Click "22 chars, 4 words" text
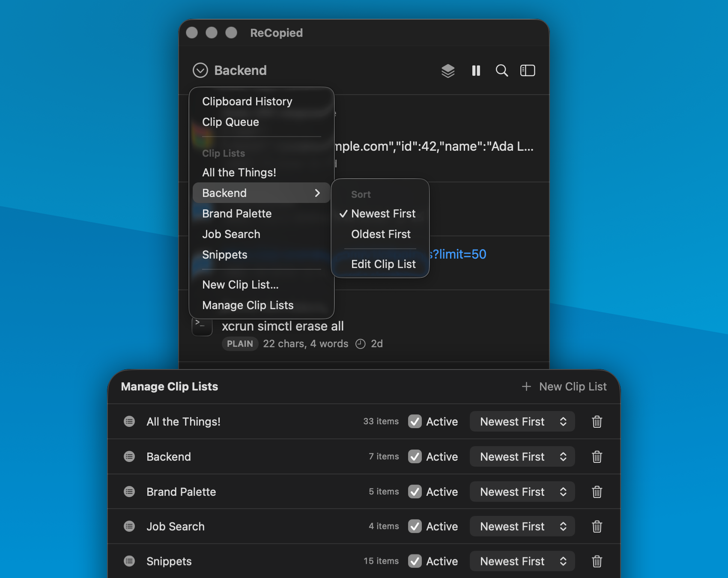This screenshot has height=578, width=728. [306, 344]
